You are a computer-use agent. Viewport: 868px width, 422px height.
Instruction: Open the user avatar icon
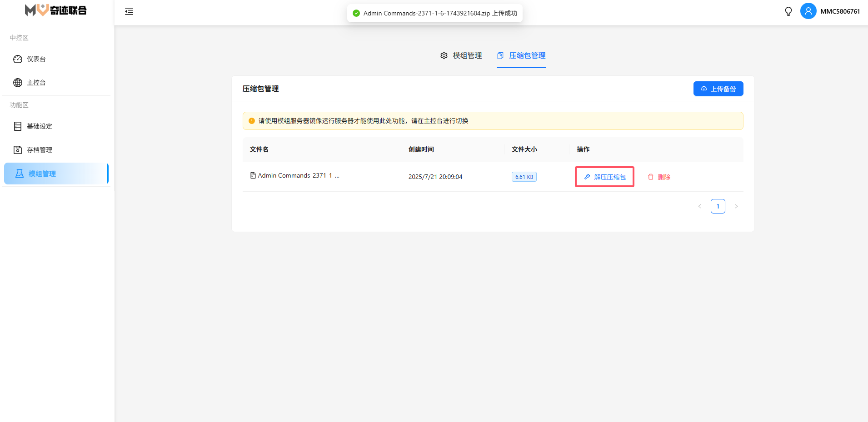pyautogui.click(x=808, y=11)
